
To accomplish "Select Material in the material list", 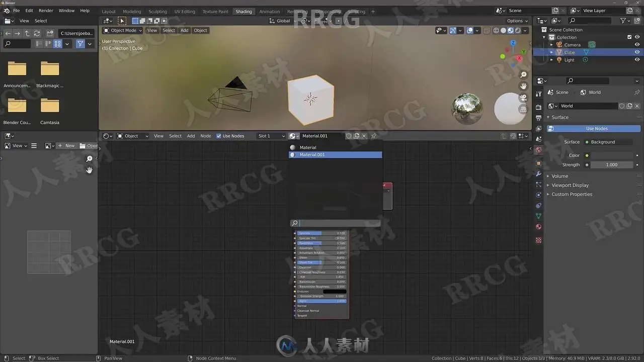I will click(x=335, y=147).
